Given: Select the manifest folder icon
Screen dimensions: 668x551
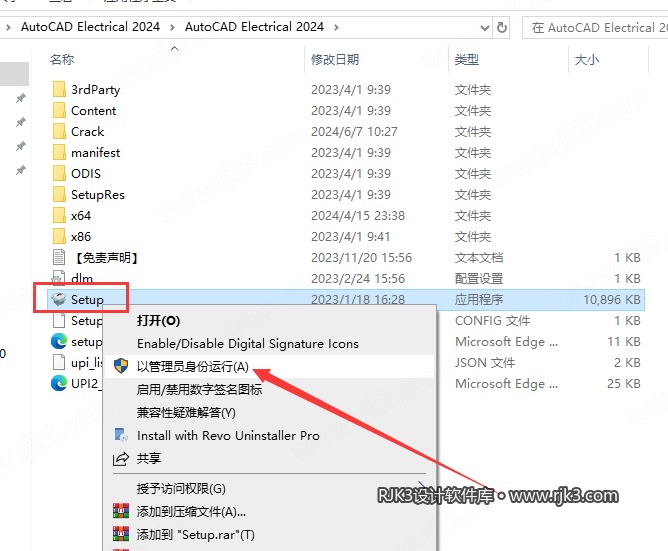Looking at the screenshot, I should point(59,152).
